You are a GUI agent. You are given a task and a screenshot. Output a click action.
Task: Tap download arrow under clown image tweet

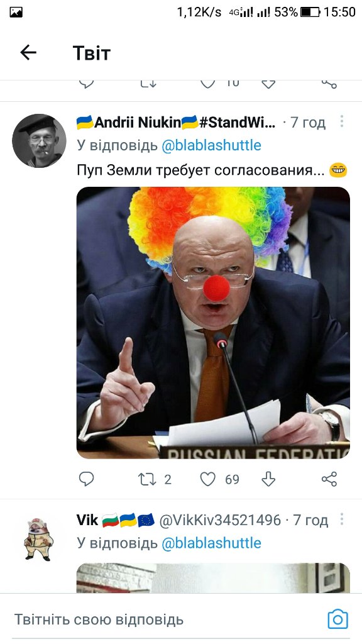[268, 479]
